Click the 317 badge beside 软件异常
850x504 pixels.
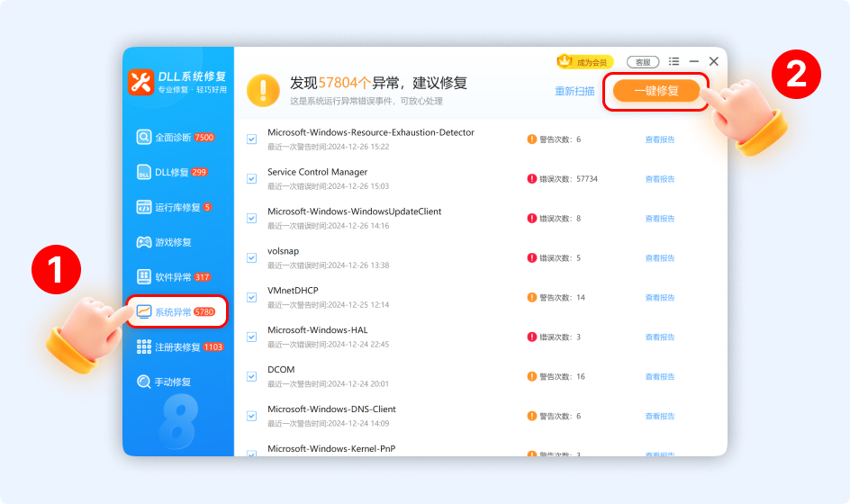(203, 277)
